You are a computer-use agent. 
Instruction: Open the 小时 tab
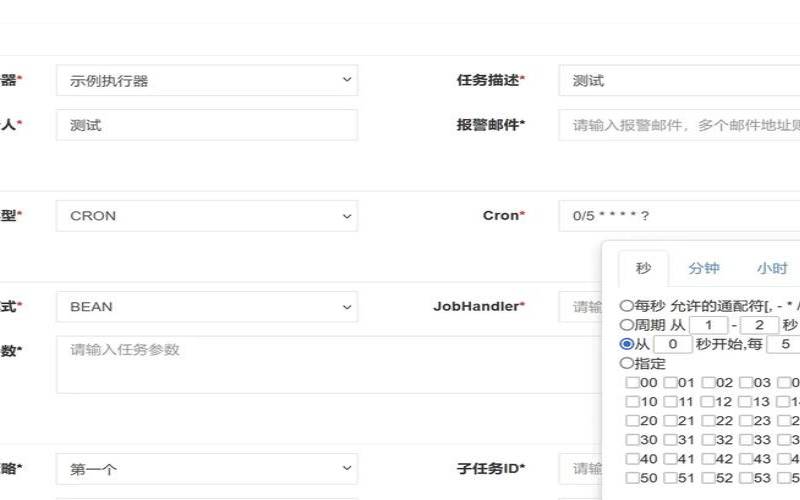pos(771,268)
